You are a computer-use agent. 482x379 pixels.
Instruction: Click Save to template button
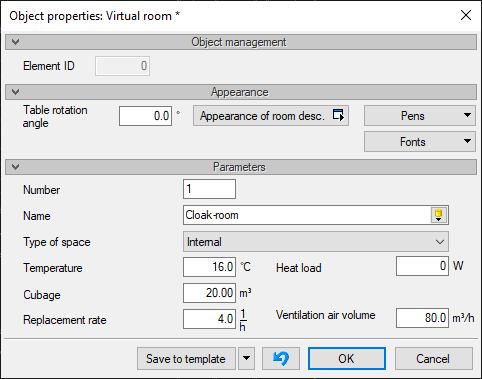click(186, 359)
